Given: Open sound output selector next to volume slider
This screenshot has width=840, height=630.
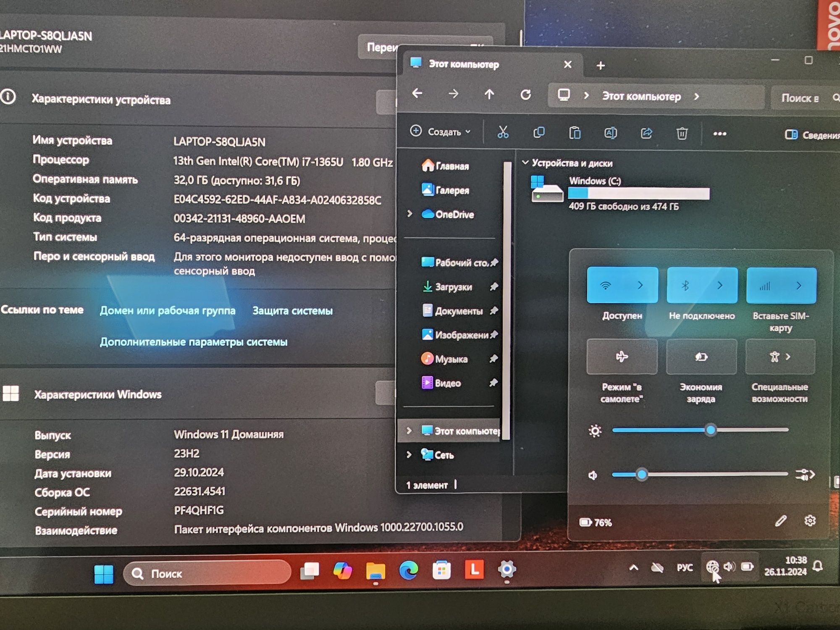Looking at the screenshot, I should [805, 475].
